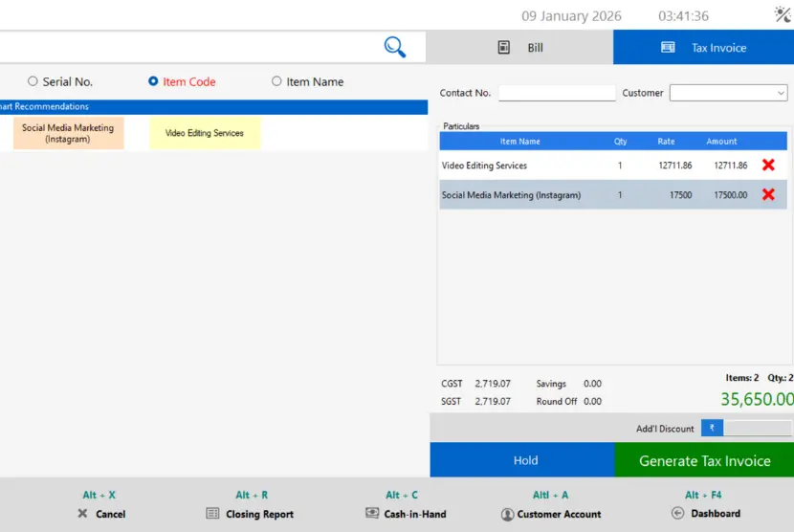Screen dimensions: 794x532
Task: Expand the Customer dropdown
Action: click(781, 93)
